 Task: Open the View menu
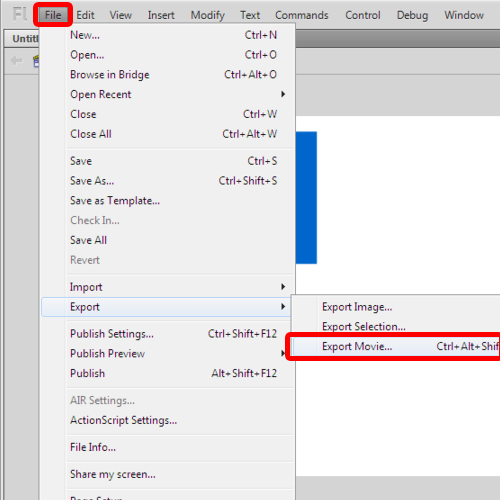coord(121,15)
